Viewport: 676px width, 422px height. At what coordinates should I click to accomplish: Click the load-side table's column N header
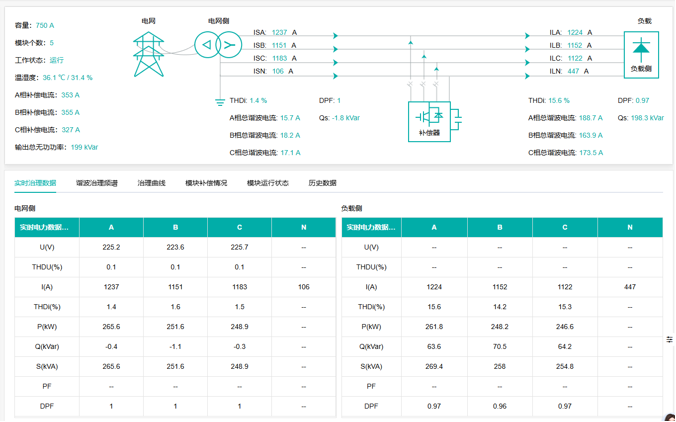click(x=630, y=227)
